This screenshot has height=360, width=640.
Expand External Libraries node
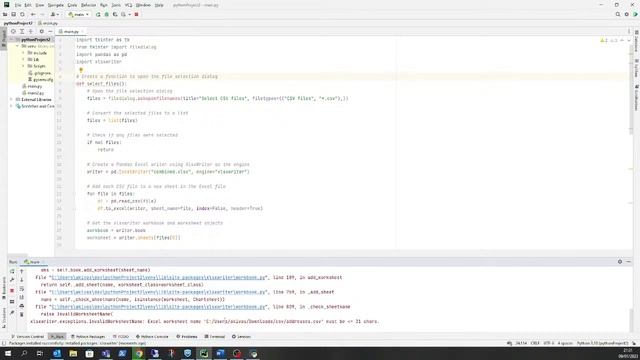point(11,99)
